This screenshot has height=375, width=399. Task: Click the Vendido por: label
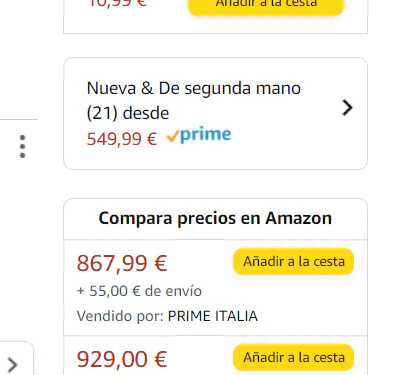coord(120,316)
